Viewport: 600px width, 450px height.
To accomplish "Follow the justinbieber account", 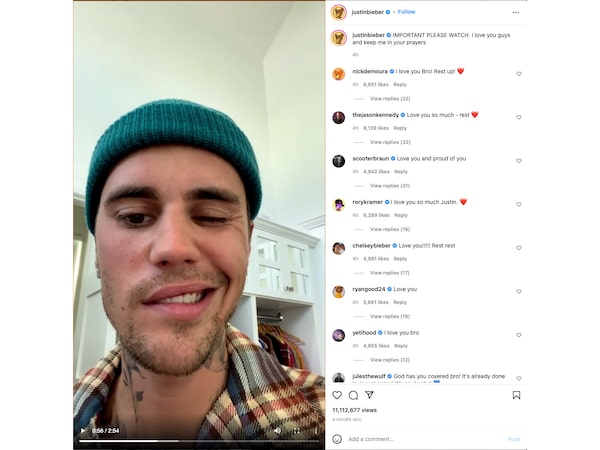I will point(406,12).
